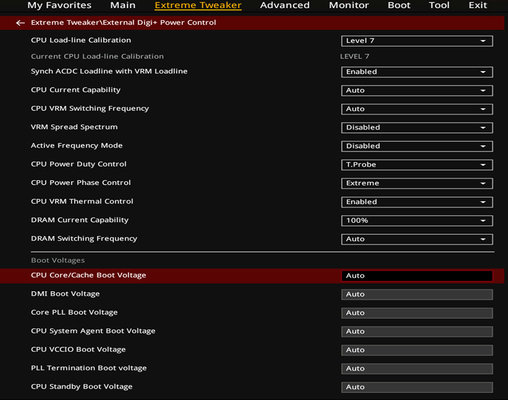508x400 pixels.
Task: Go back using the left arrow icon
Action: point(20,23)
